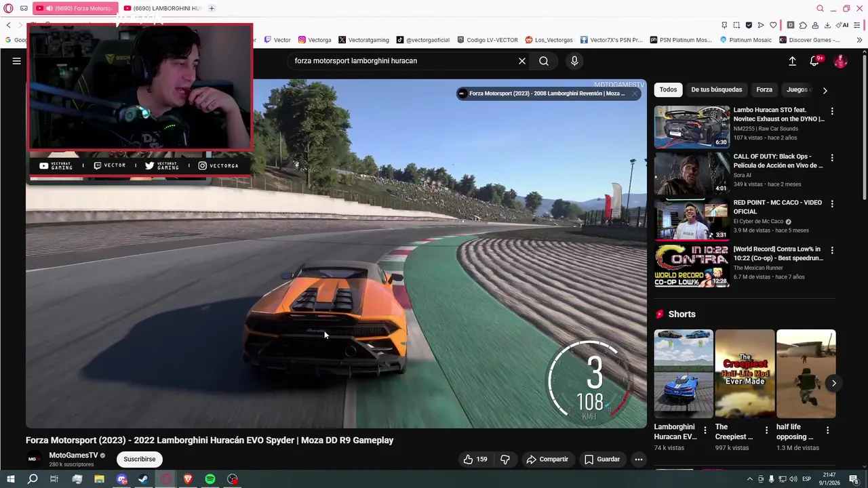Viewport: 868px width, 488px height.
Task: Open Opera tab search magnifier
Action: 820,8
